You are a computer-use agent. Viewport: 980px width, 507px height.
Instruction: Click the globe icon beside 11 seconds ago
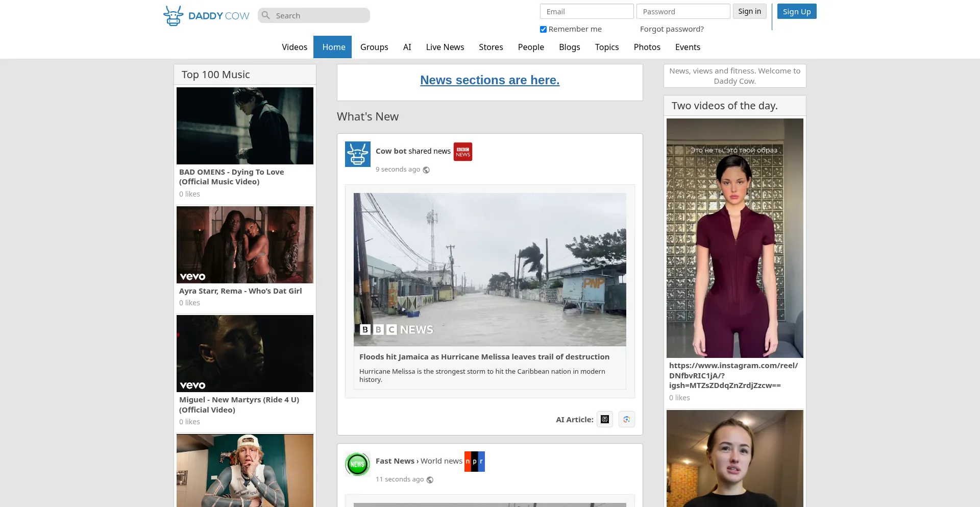[430, 480]
